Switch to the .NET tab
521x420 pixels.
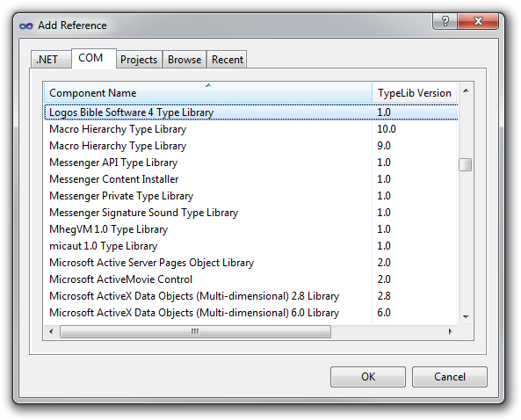click(x=51, y=60)
